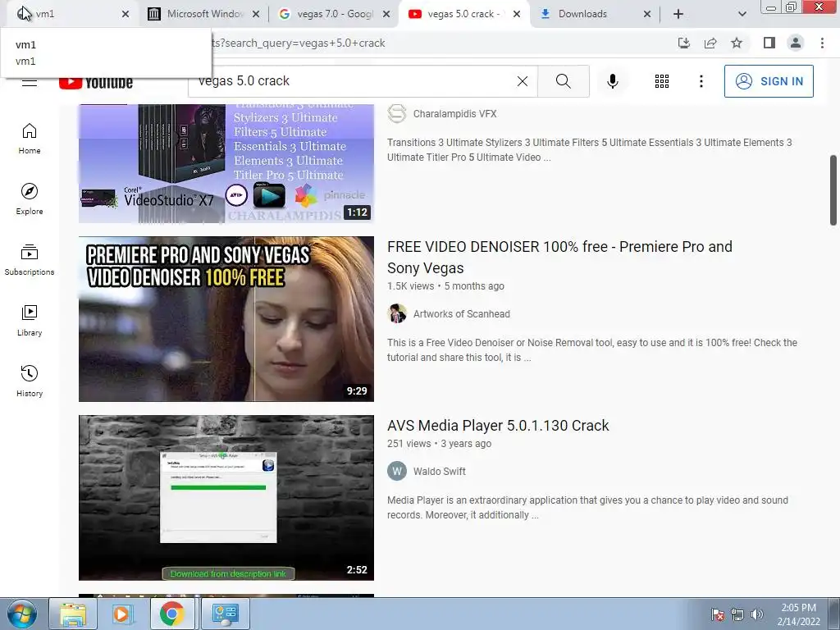This screenshot has width=840, height=630.
Task: Visit Waldo Swift channel name
Action: (x=440, y=472)
